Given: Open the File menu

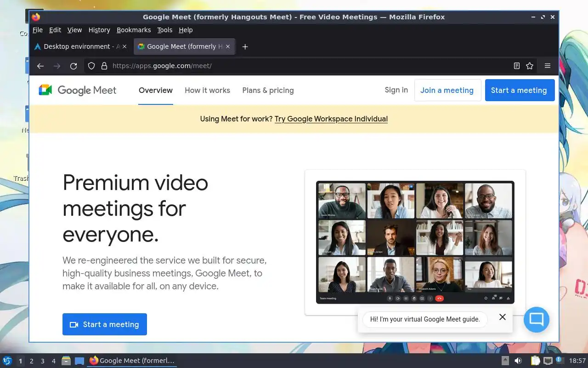Looking at the screenshot, I should [38, 30].
